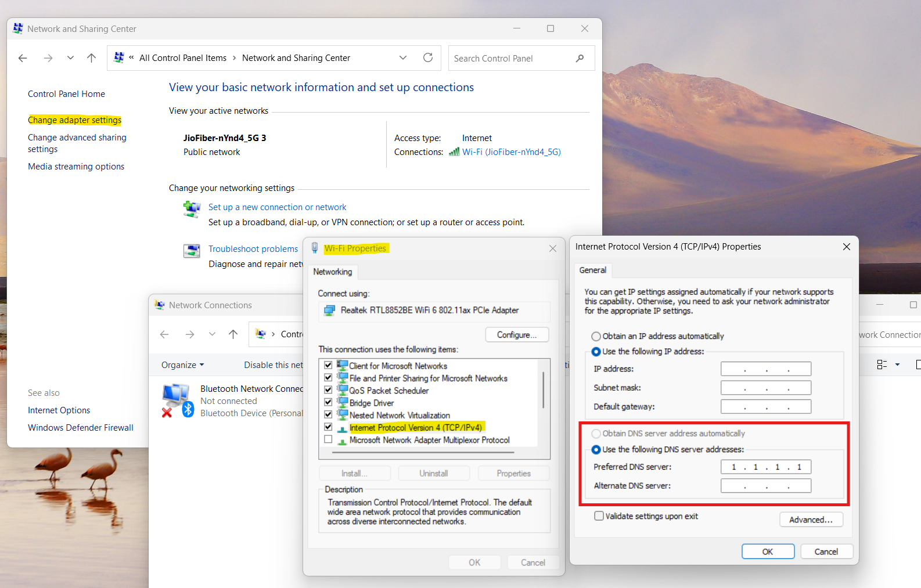Open recent locations dropdown in Network and Sharing Center
This screenshot has height=588, width=921.
[70, 58]
